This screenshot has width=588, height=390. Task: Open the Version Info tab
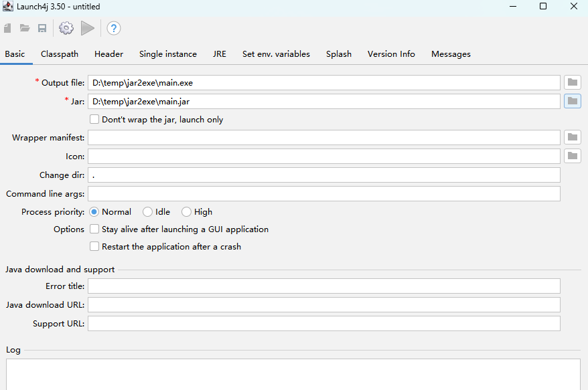(x=391, y=54)
